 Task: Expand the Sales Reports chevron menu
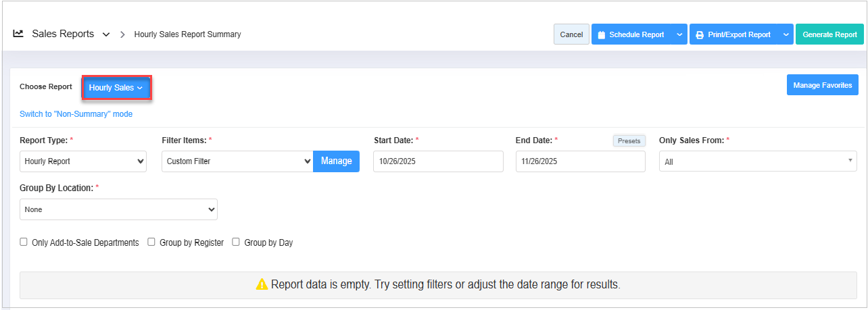106,34
